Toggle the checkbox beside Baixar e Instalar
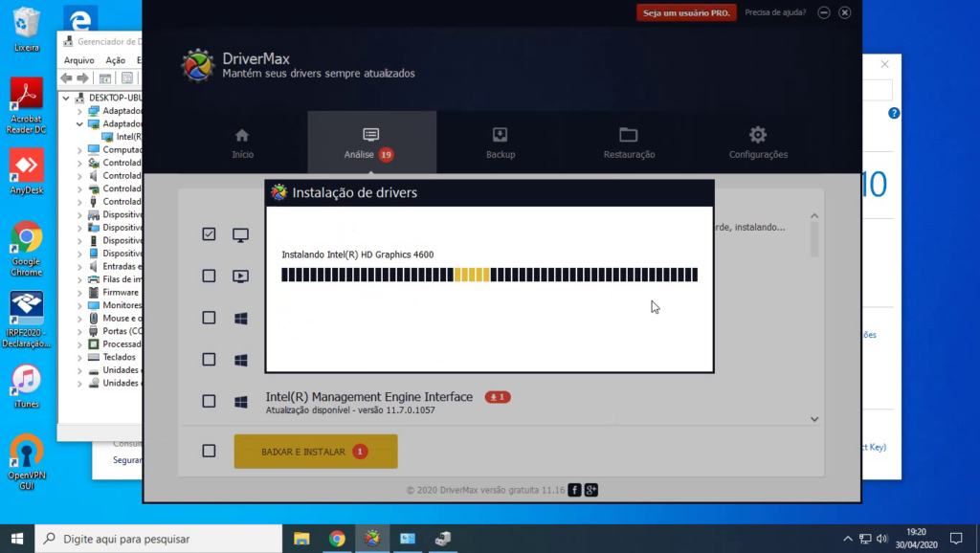Viewport: 980px width, 553px height. click(x=209, y=451)
